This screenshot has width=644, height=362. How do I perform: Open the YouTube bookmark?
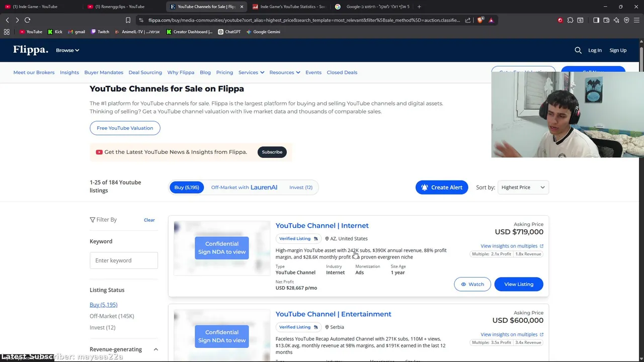coord(31,32)
